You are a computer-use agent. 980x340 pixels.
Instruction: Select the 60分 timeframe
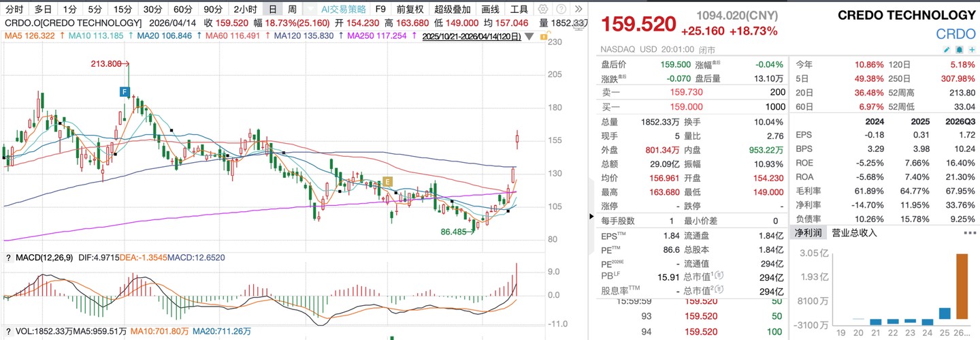coord(183,10)
